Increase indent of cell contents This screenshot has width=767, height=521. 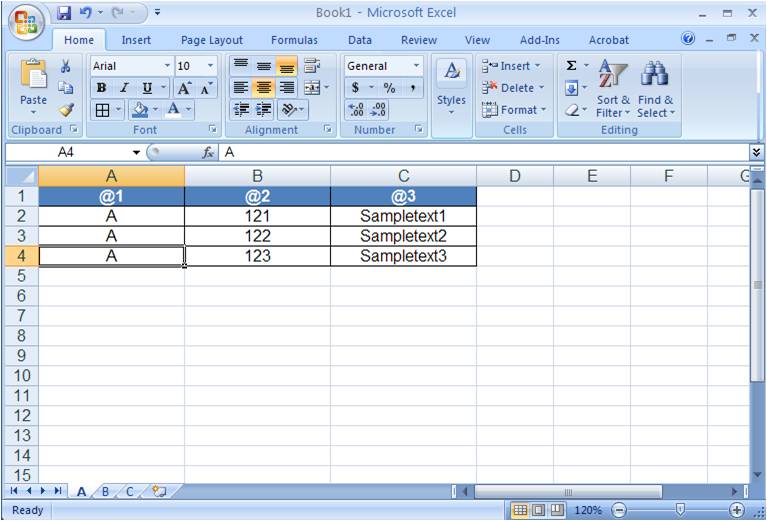coord(264,110)
